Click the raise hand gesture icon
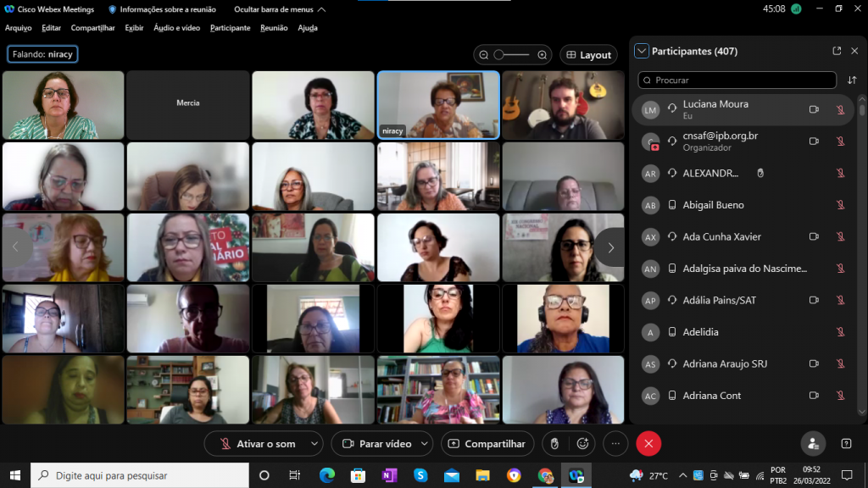 (x=554, y=443)
